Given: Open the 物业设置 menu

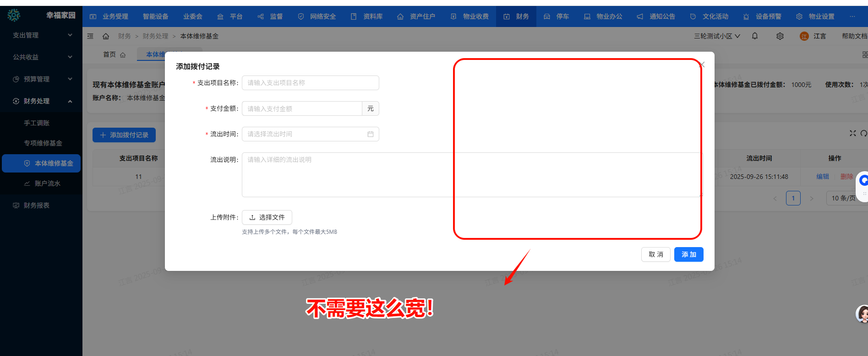Looking at the screenshot, I should tap(816, 16).
